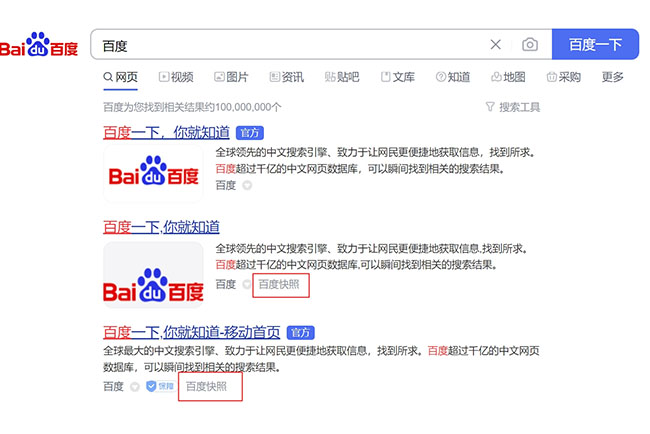Switch to the 图片 tab

point(231,77)
